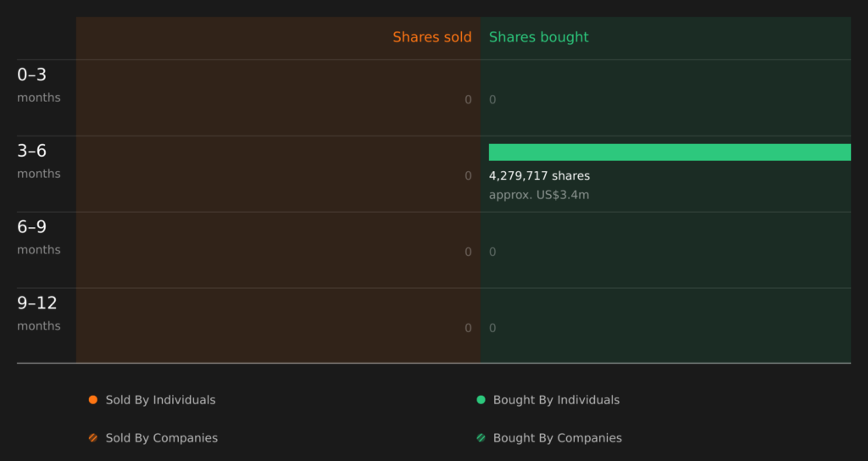Toggle the Bought By Individuals legend label
This screenshot has height=461, width=868.
556,400
